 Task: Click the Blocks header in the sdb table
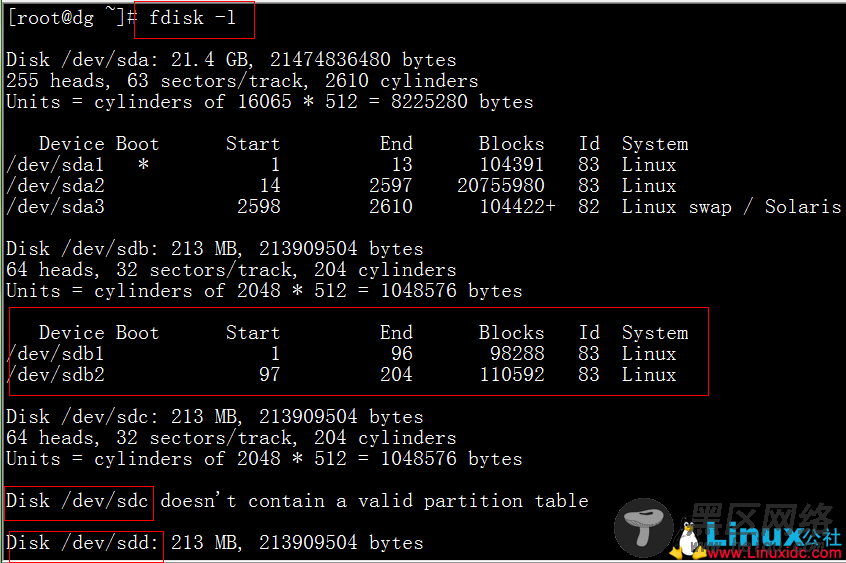511,333
